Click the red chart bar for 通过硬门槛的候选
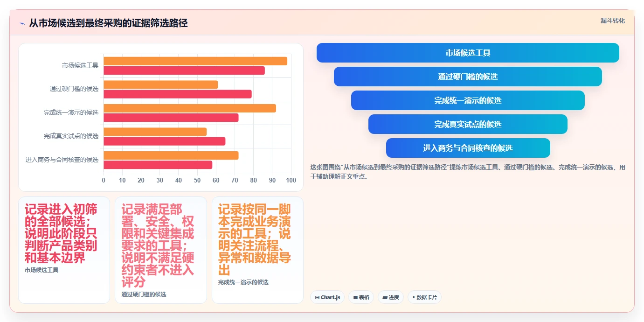 click(178, 94)
